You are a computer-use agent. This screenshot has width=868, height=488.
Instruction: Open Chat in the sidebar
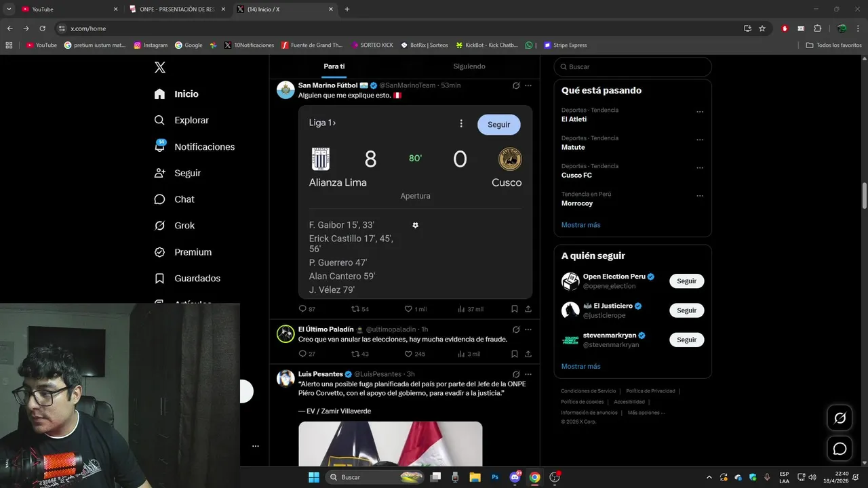point(174,199)
